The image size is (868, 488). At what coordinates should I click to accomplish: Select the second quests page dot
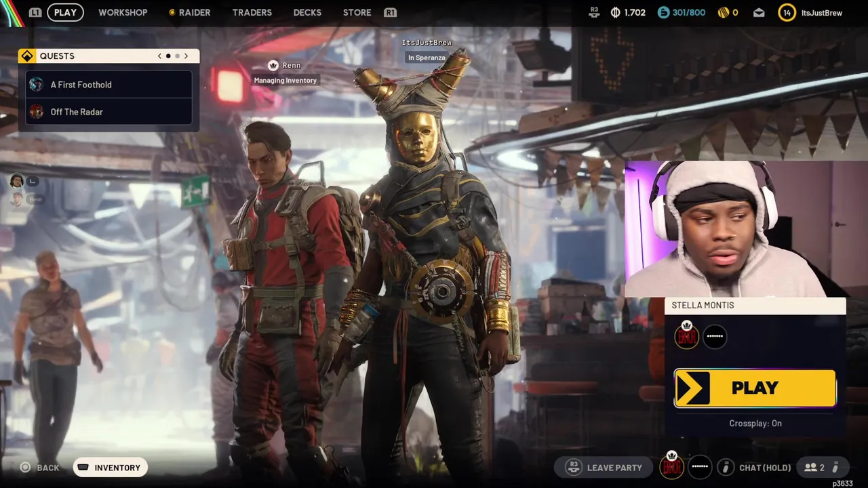pyautogui.click(x=177, y=56)
